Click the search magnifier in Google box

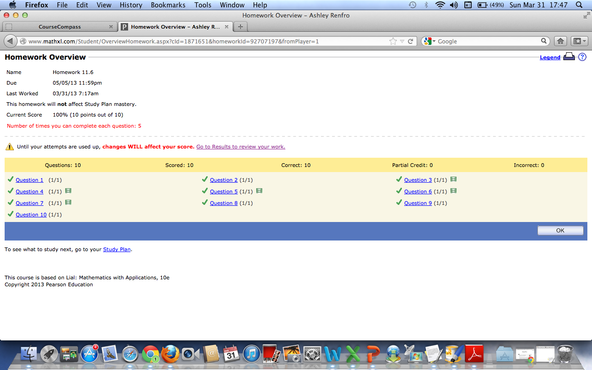point(544,41)
